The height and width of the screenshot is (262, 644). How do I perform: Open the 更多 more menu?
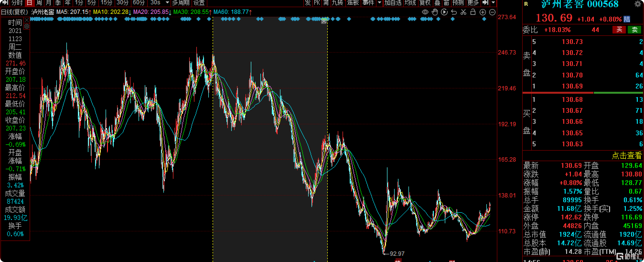473,3
